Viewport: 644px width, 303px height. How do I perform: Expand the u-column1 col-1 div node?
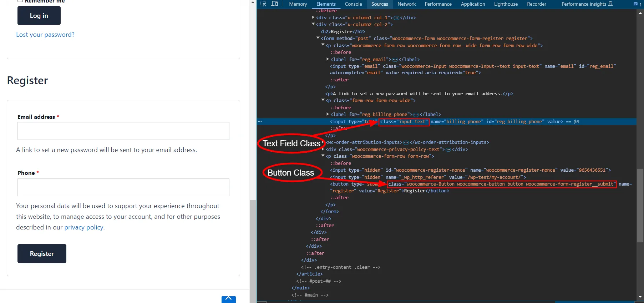[313, 17]
